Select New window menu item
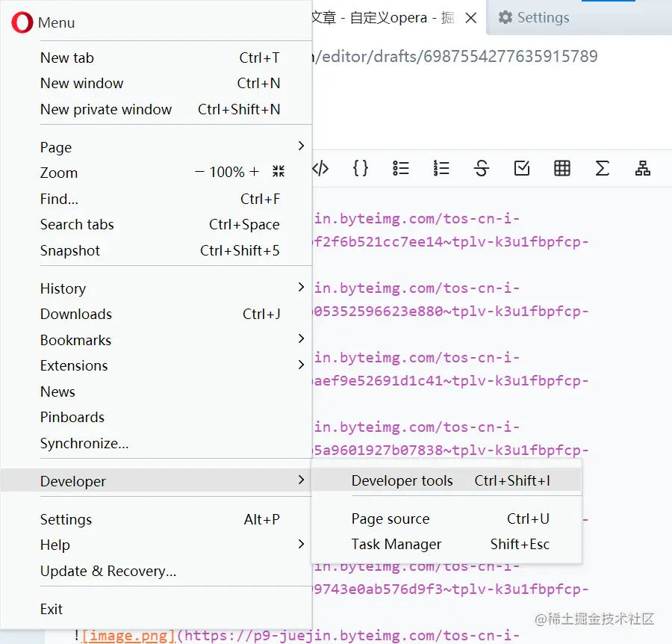Screen dimensions: 672x644 pos(157,83)
